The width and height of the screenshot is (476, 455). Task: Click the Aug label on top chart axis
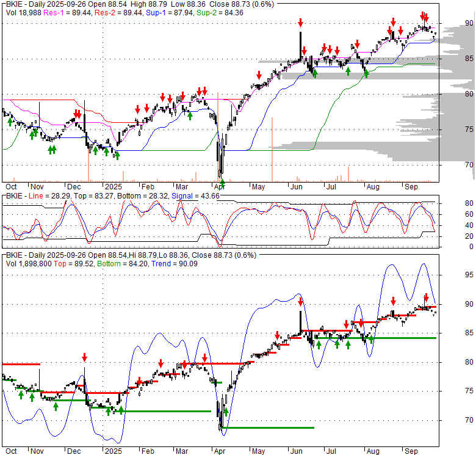pos(373,187)
